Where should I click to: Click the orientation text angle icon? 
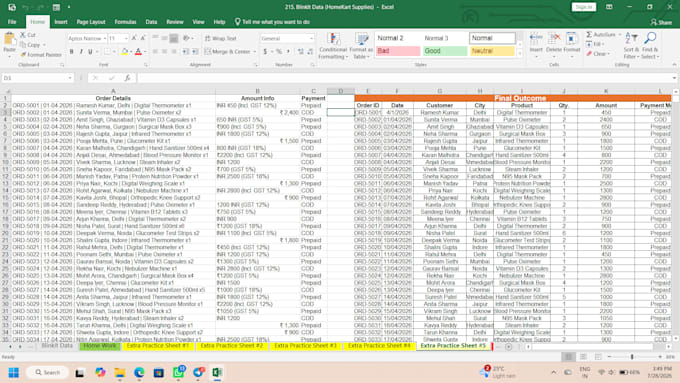pyautogui.click(x=186, y=38)
